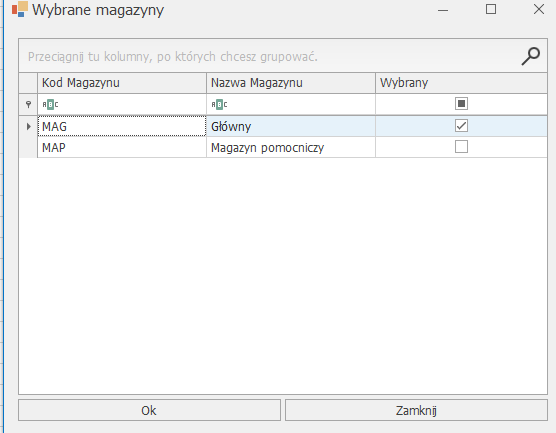Sort by Nazwa Magazynu column header
This screenshot has width=556, height=433.
click(x=291, y=83)
